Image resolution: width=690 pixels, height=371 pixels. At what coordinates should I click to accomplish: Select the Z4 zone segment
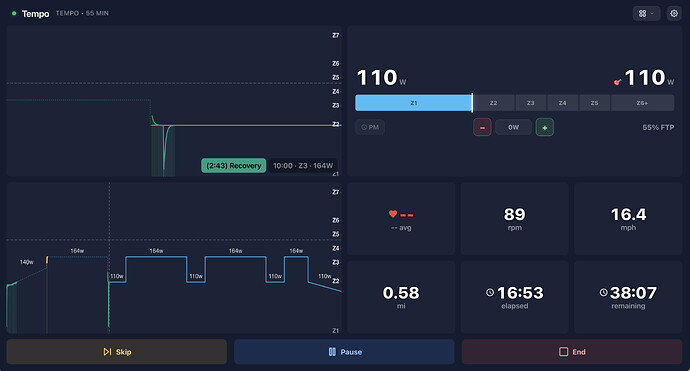pos(562,103)
